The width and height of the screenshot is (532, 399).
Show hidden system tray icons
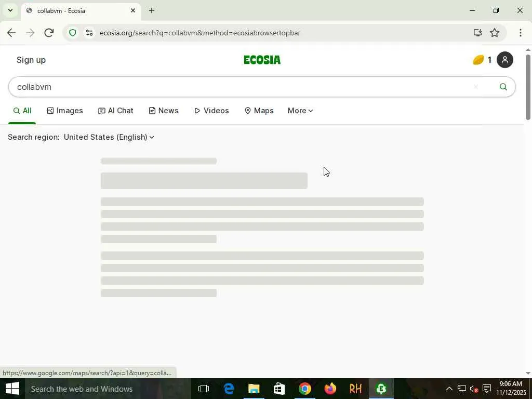449,389
